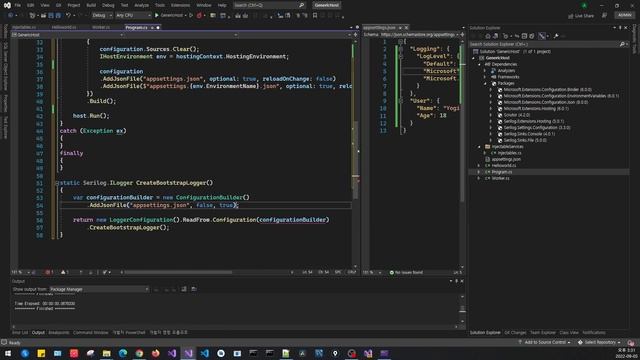This screenshot has width=640, height=360.
Task: Click Add to Source Control button
Action: 544,342
